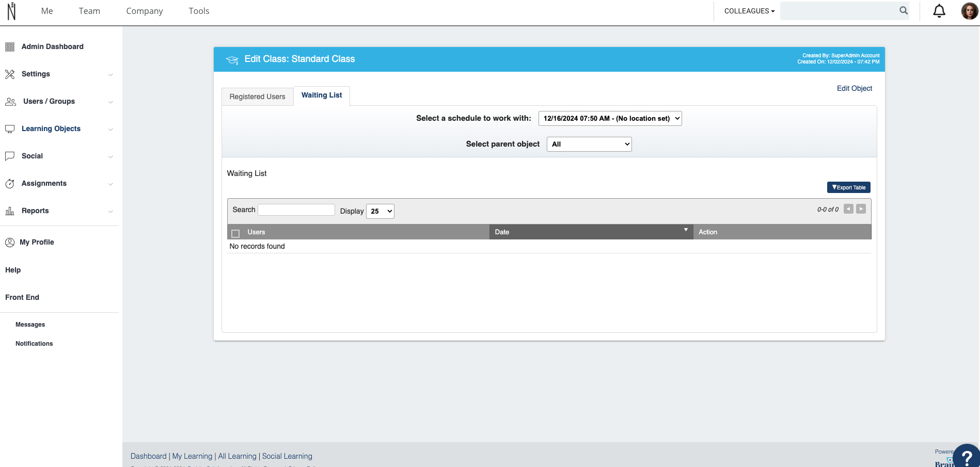
Task: Open the Me top menu
Action: pos(47,11)
